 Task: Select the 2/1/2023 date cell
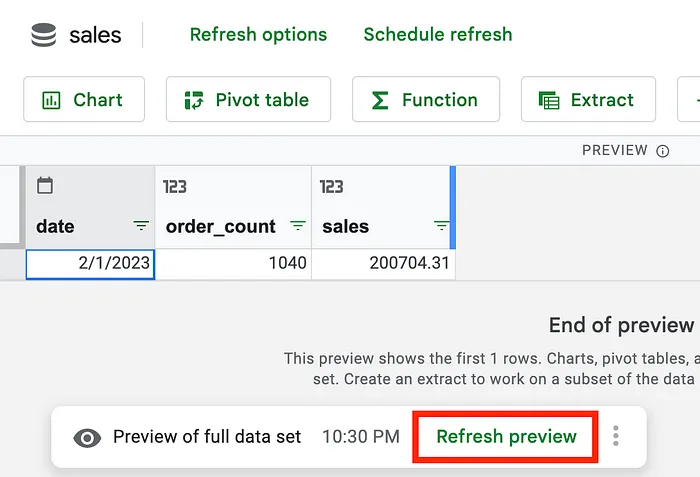click(x=90, y=264)
